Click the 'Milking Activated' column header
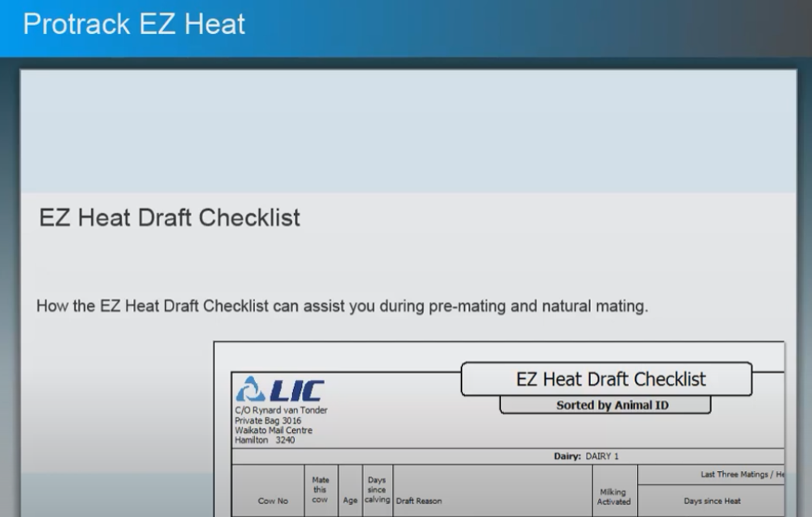The image size is (812, 517). (613, 497)
